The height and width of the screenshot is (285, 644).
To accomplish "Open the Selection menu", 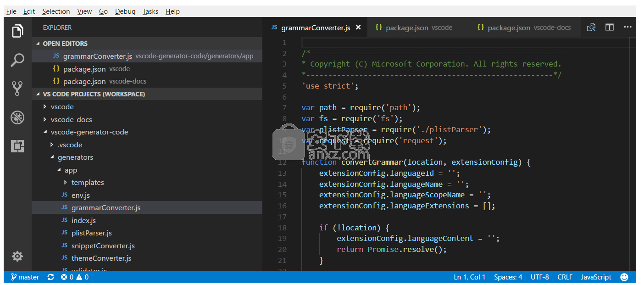I will 56,11.
